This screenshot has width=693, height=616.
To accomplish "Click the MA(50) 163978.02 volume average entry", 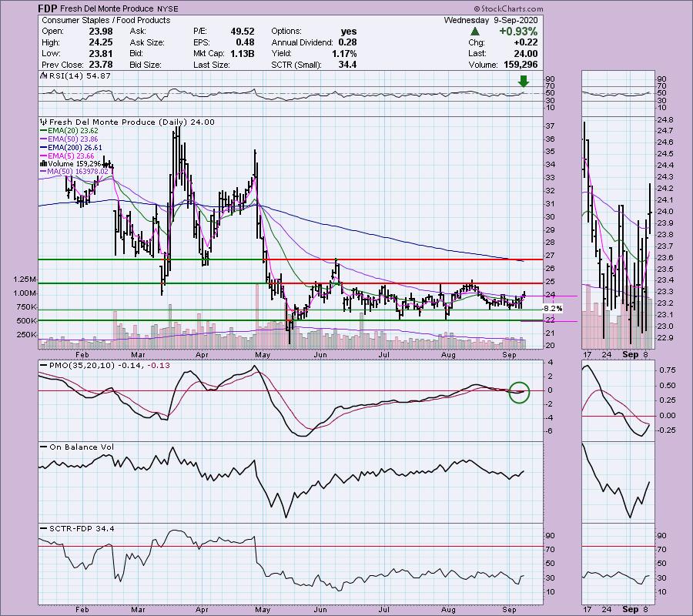I will (x=78, y=172).
